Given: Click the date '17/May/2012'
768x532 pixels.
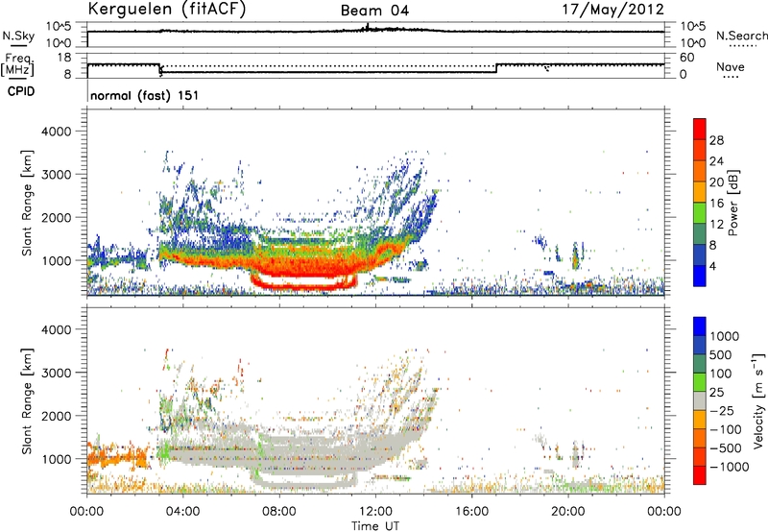Looking at the screenshot, I should click(x=612, y=9).
